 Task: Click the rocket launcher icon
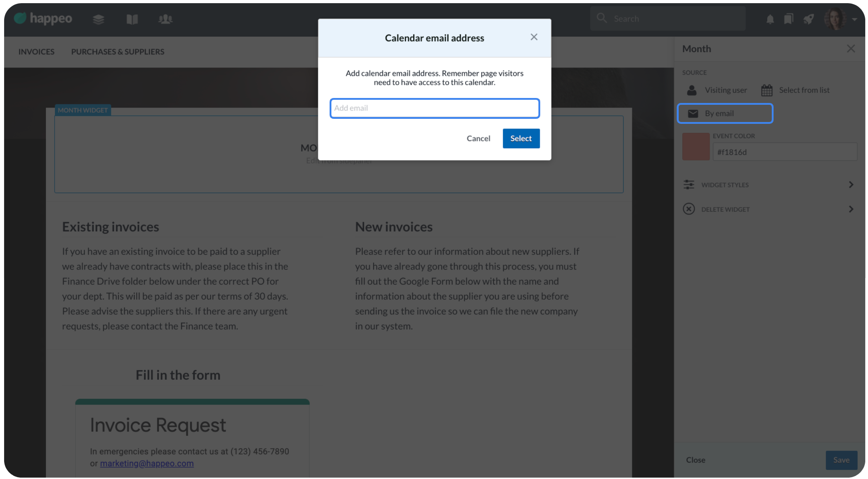point(809,19)
